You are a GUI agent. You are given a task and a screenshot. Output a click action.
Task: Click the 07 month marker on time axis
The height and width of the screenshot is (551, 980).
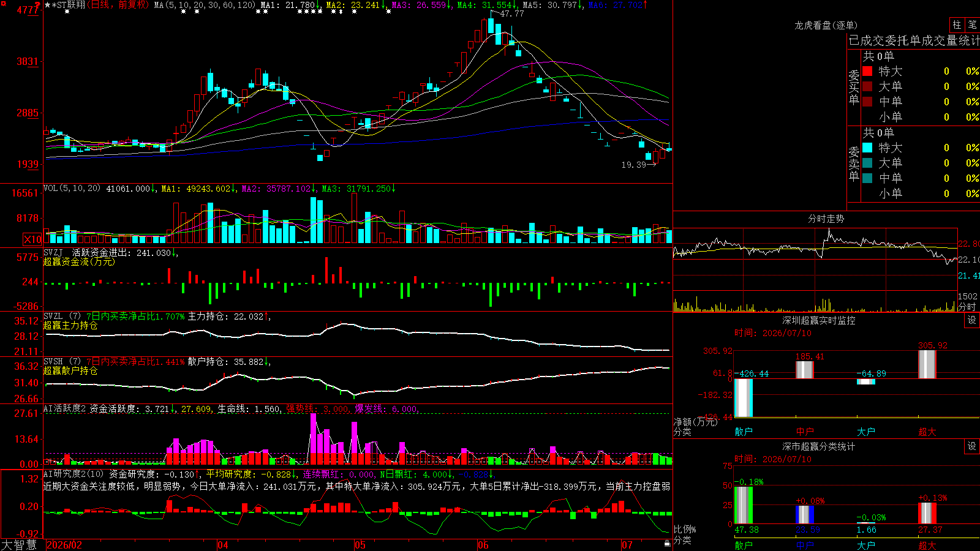(627, 545)
